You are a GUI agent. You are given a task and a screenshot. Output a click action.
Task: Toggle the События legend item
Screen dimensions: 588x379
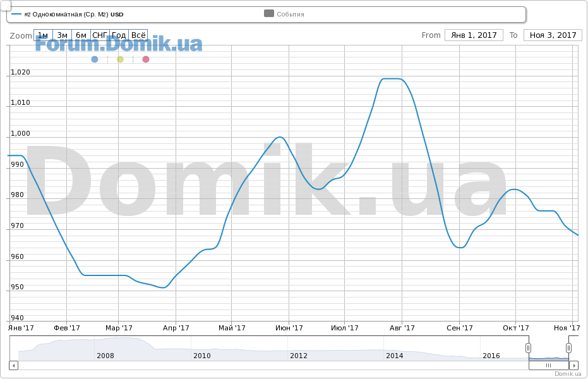(x=284, y=15)
